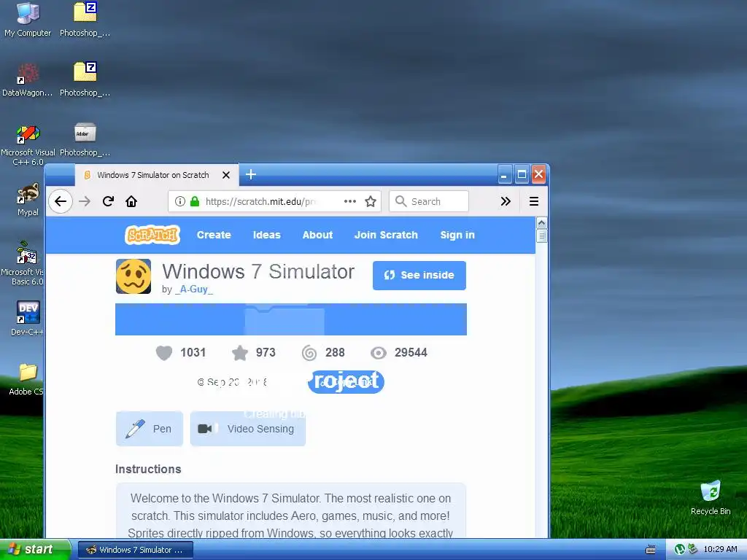Click the Instructions heading
This screenshot has width=747, height=560.
tap(148, 469)
